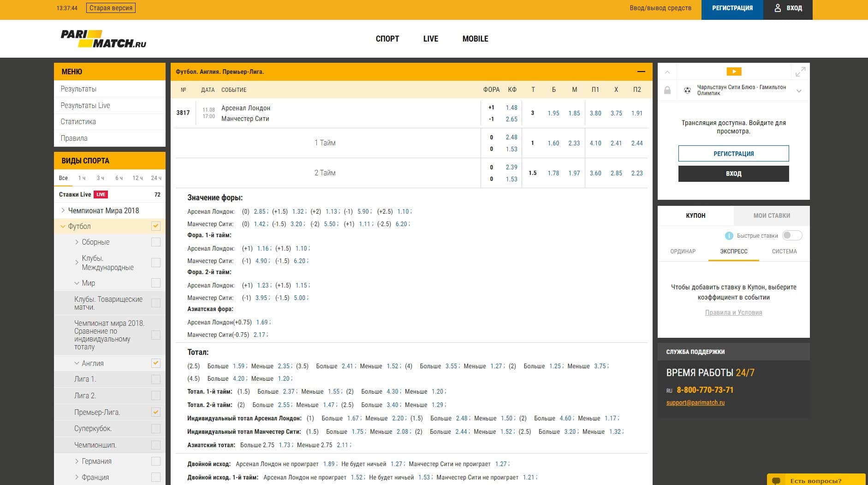868x485 pixels.
Task: Expand the Франция node
Action: tap(77, 477)
